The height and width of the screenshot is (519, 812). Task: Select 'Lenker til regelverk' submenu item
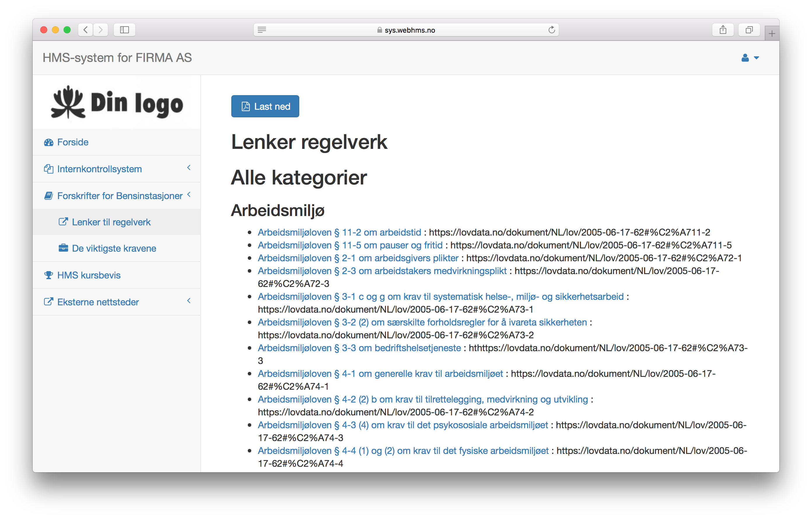click(x=111, y=222)
